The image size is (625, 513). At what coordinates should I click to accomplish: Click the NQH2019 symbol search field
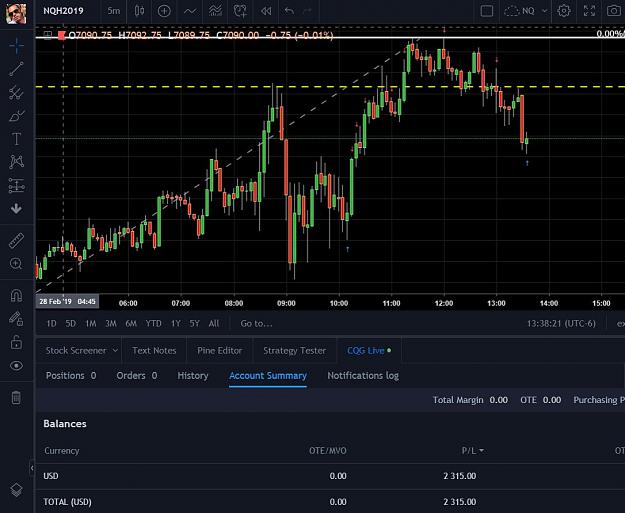point(63,11)
